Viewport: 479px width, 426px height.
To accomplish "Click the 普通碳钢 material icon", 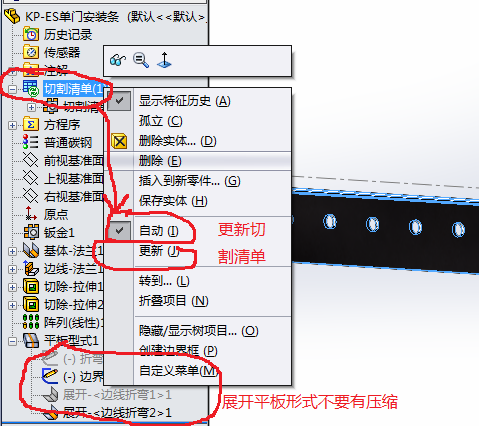I will pyautogui.click(x=30, y=142).
